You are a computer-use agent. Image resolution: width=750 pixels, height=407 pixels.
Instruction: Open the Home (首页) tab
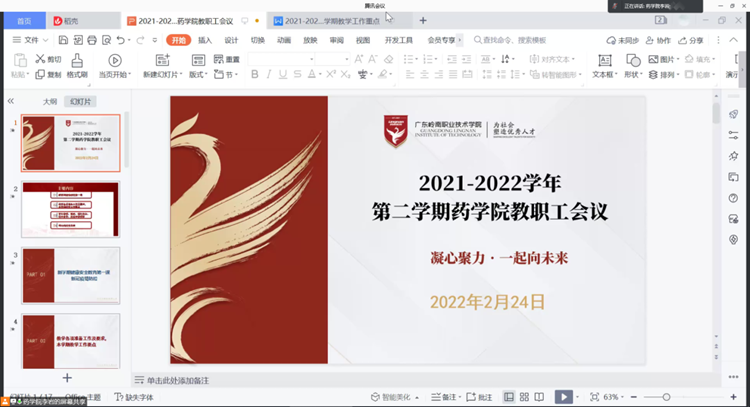click(24, 21)
